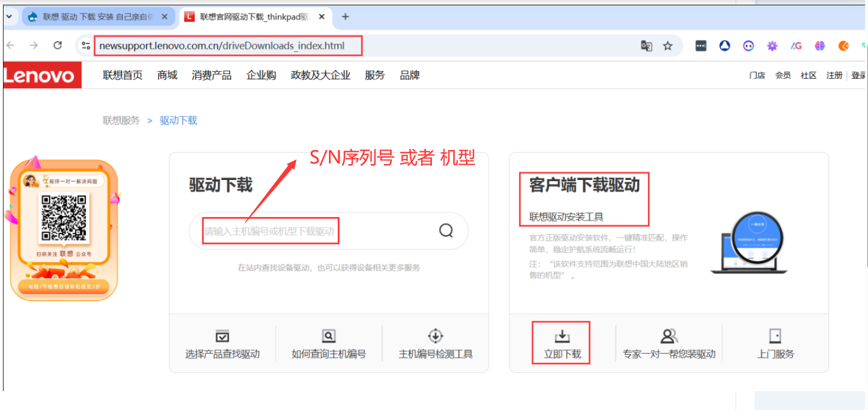Click the 联想服务 breadcrumb link
Viewport: 868px width, 410px height.
pyautogui.click(x=121, y=120)
